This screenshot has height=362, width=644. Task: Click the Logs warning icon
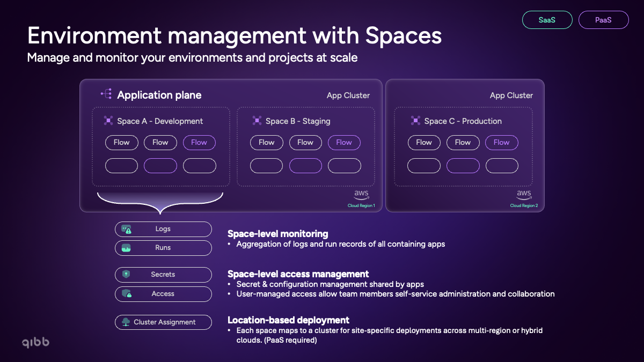tap(126, 229)
